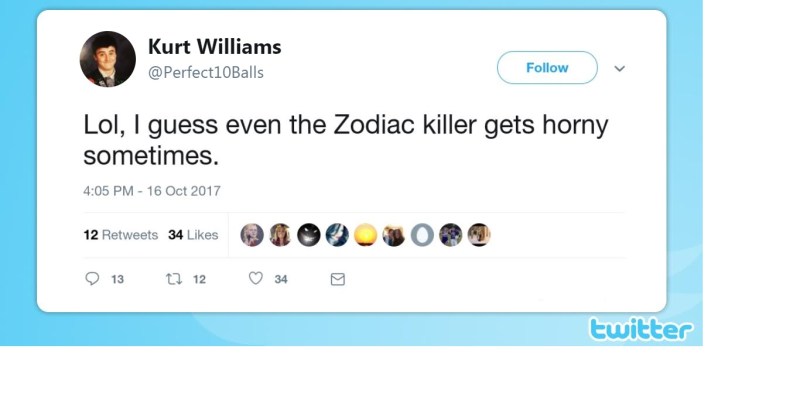Like the tweet with the heart icon
800x400 pixels.
(x=256, y=279)
